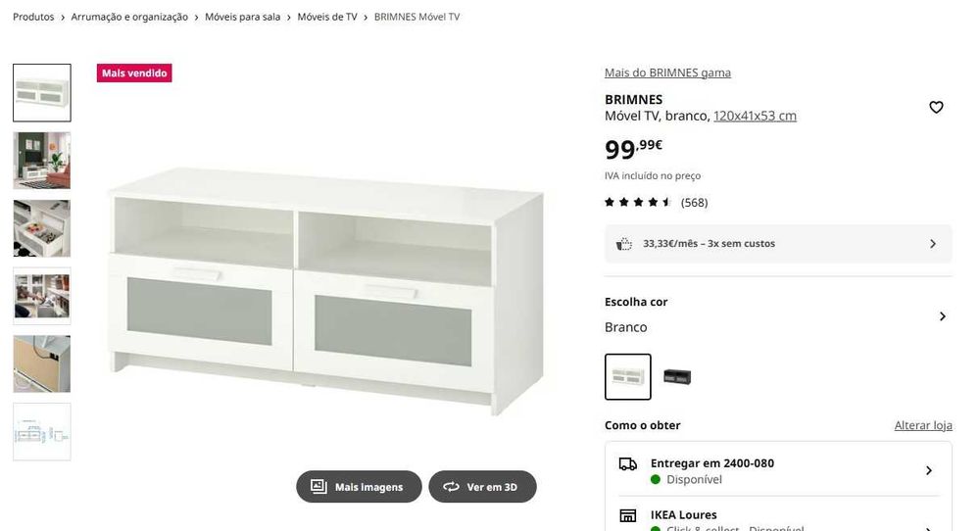Viewport: 980px width, 531px height.
Task: Expand the 33,33€/mês payment option chevron
Action: pyautogui.click(x=933, y=244)
